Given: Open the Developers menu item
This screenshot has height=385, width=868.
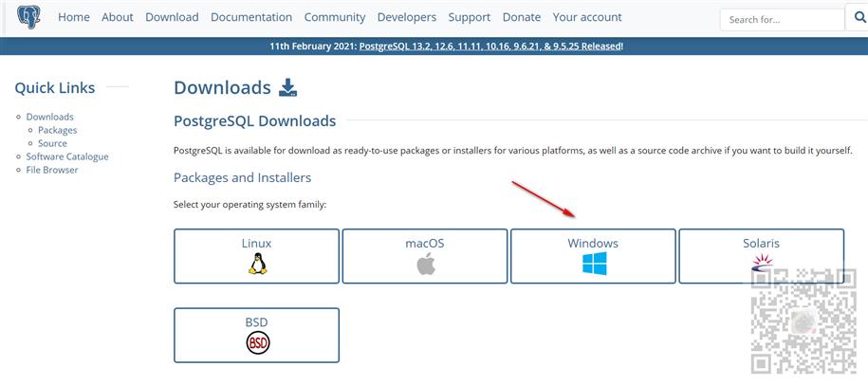Looking at the screenshot, I should [407, 17].
